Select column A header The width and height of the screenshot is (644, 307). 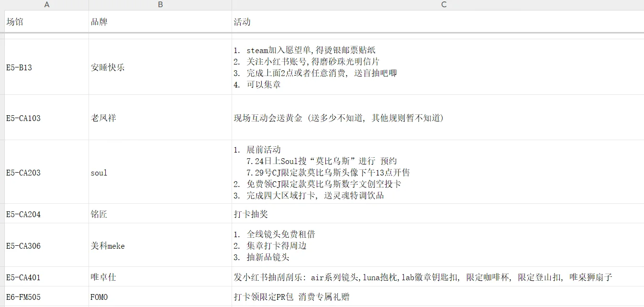tap(46, 5)
